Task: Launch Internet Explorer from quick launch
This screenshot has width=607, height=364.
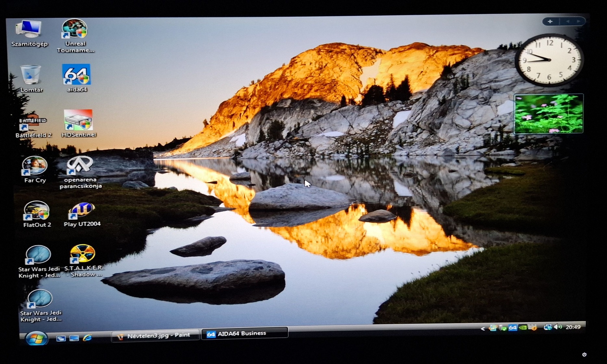Action: 87,338
